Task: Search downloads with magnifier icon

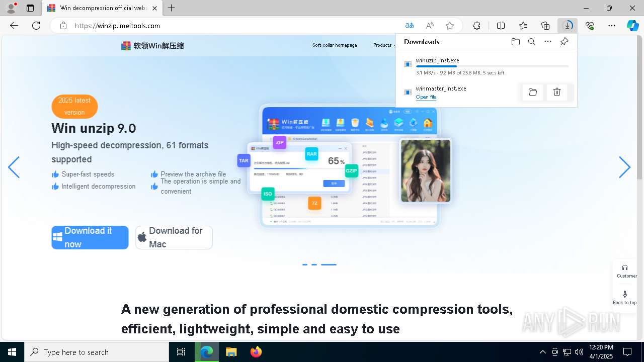Action: coord(531,42)
